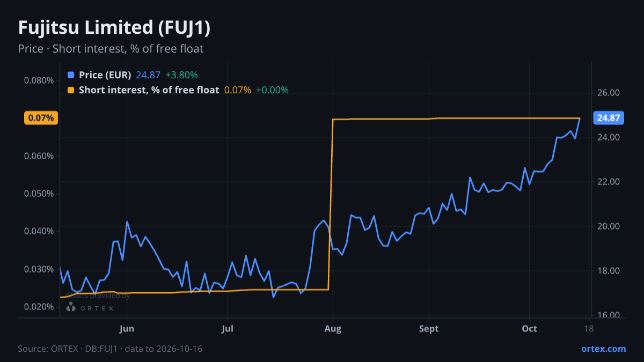Click the 18 date label on x-axis
This screenshot has width=644, height=362.
click(589, 328)
